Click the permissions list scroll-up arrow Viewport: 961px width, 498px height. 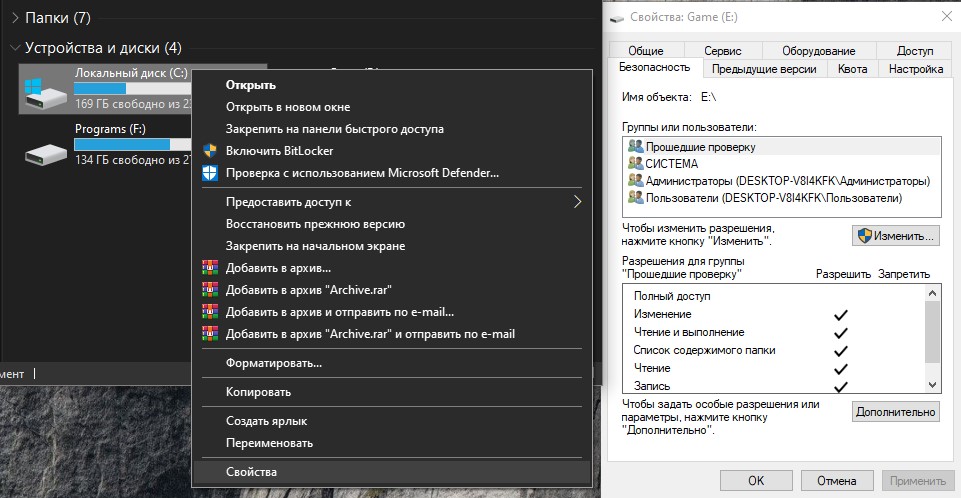pyautogui.click(x=932, y=293)
